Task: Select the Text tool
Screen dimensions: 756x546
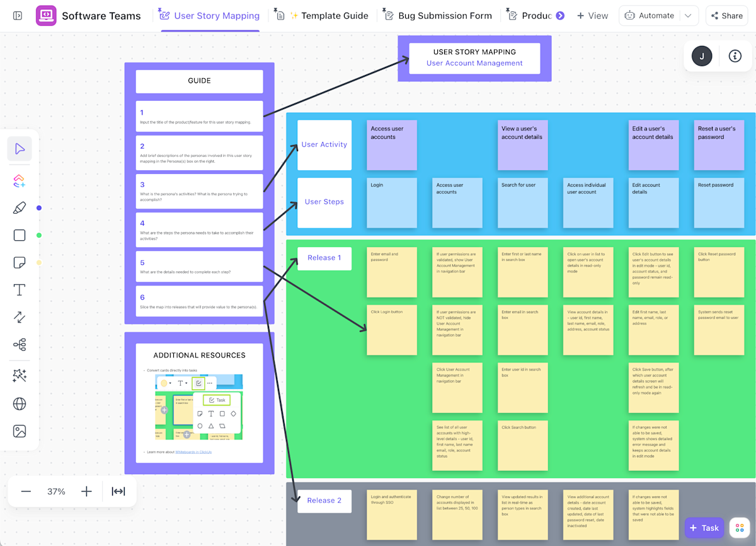Action: pos(20,290)
